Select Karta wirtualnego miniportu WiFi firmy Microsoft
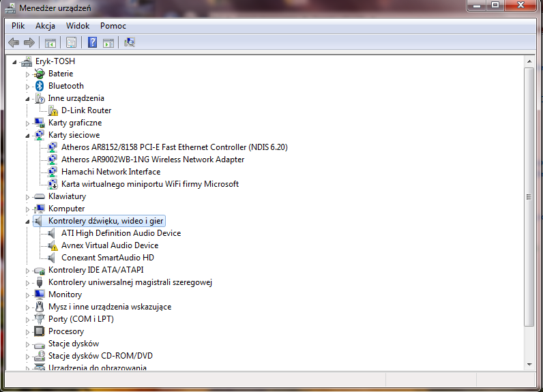 click(150, 184)
